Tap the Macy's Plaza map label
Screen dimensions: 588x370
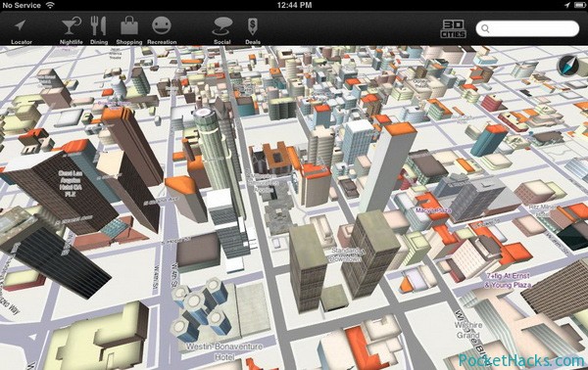coord(433,210)
